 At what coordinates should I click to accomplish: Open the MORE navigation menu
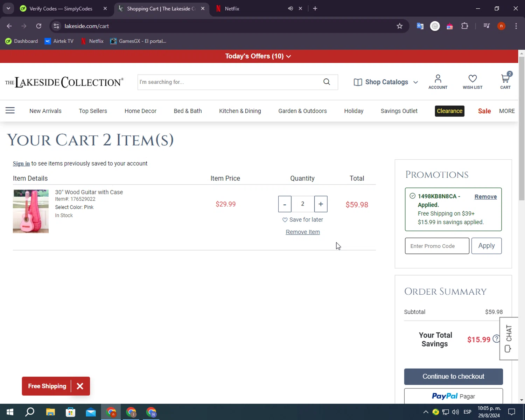[x=507, y=111]
